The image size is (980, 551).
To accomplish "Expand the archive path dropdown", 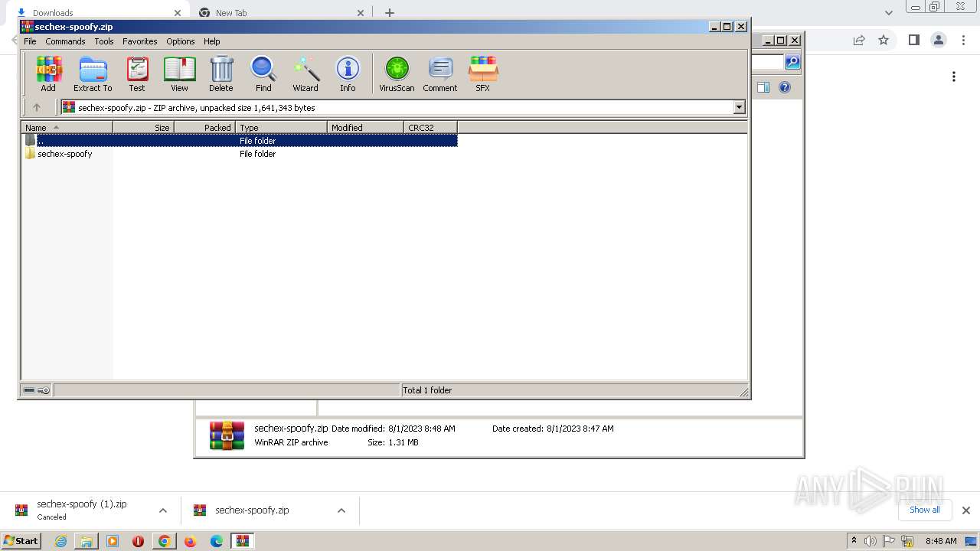I will click(740, 108).
